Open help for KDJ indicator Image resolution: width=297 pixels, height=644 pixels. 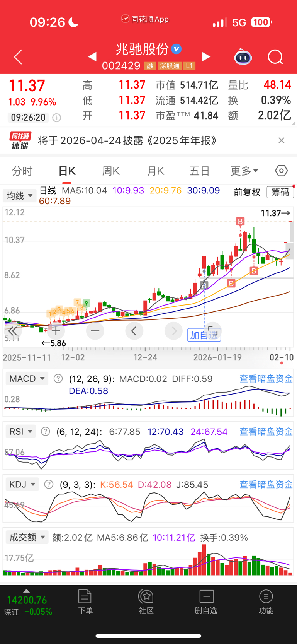coord(49,484)
